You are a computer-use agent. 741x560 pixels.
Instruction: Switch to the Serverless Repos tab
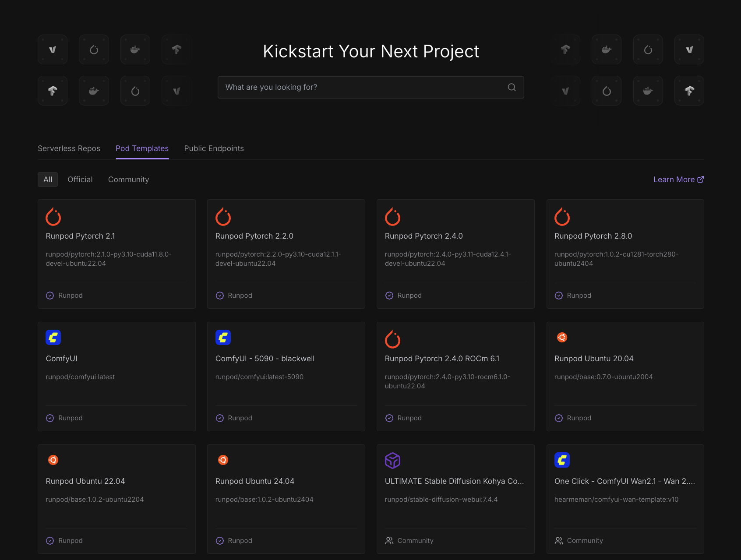(69, 148)
